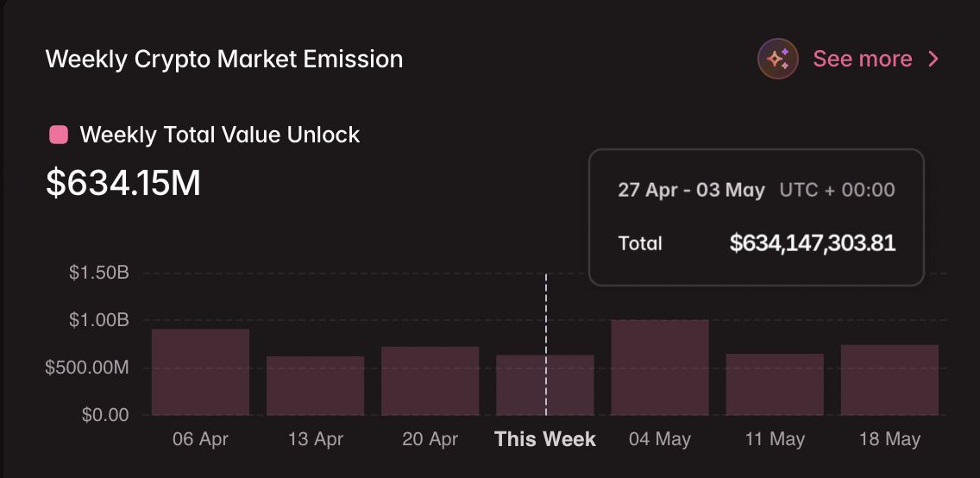Viewport: 980px width, 478px height.
Task: Click the right chevron after See more
Action: (933, 60)
